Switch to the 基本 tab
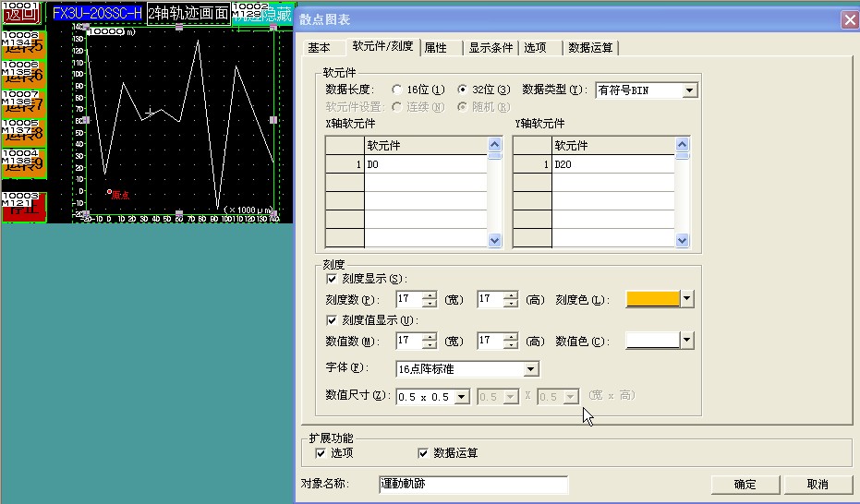This screenshot has width=860, height=504. [x=320, y=48]
